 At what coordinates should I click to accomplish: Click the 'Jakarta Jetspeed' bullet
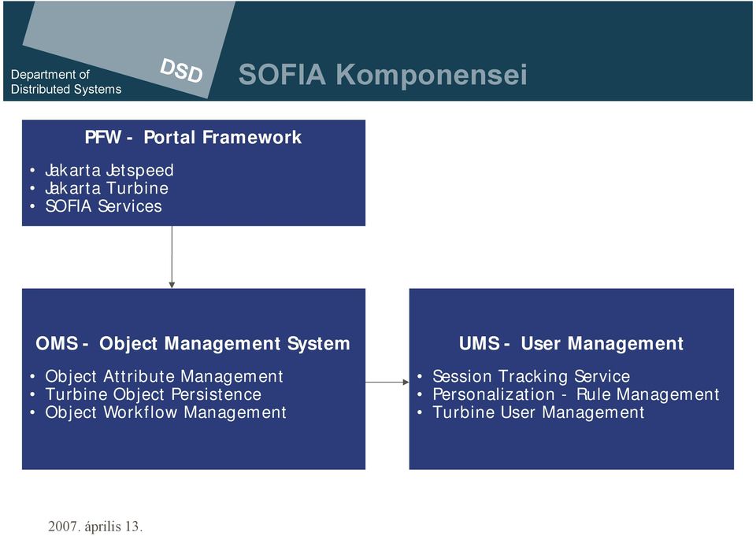pyautogui.click(x=109, y=170)
